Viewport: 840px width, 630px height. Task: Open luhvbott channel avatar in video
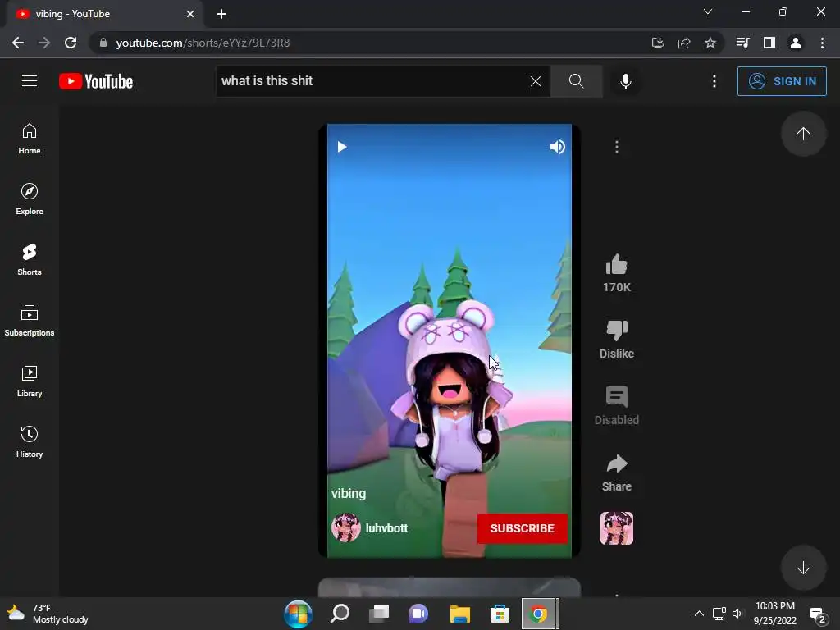coord(345,527)
